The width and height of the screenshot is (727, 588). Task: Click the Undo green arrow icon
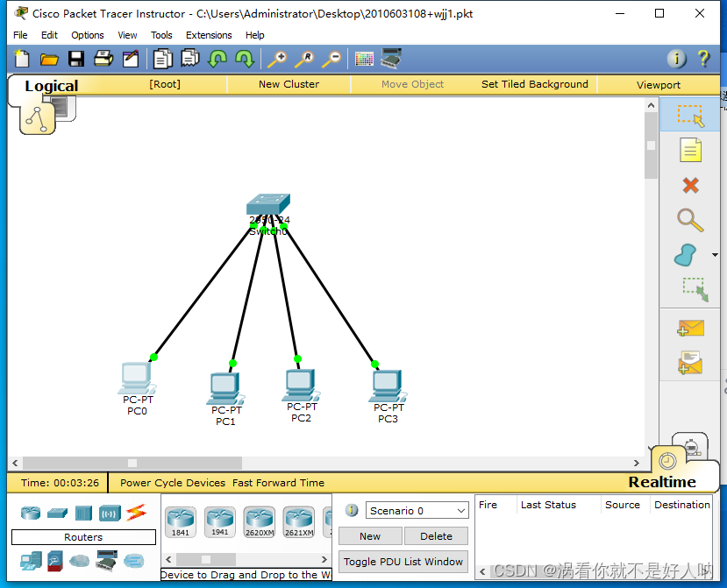(217, 59)
